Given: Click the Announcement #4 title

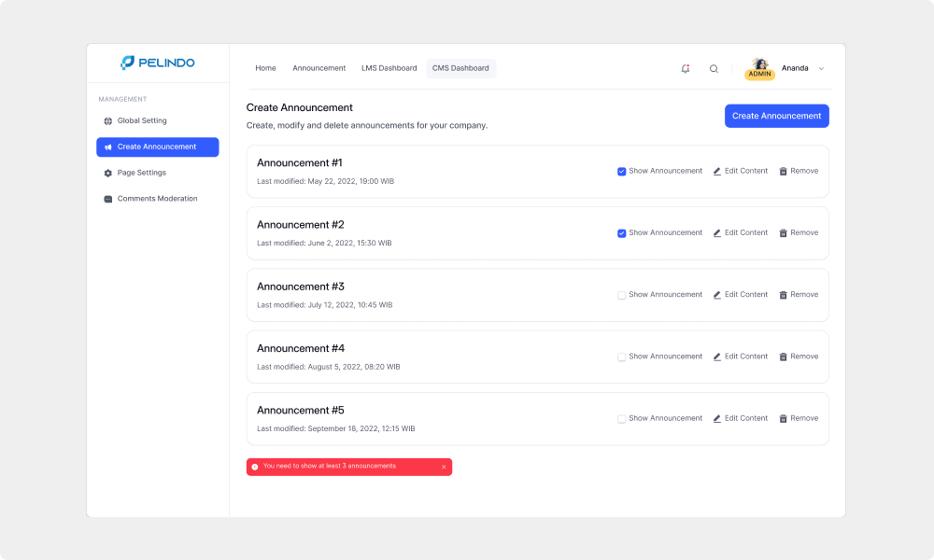Looking at the screenshot, I should 301,349.
